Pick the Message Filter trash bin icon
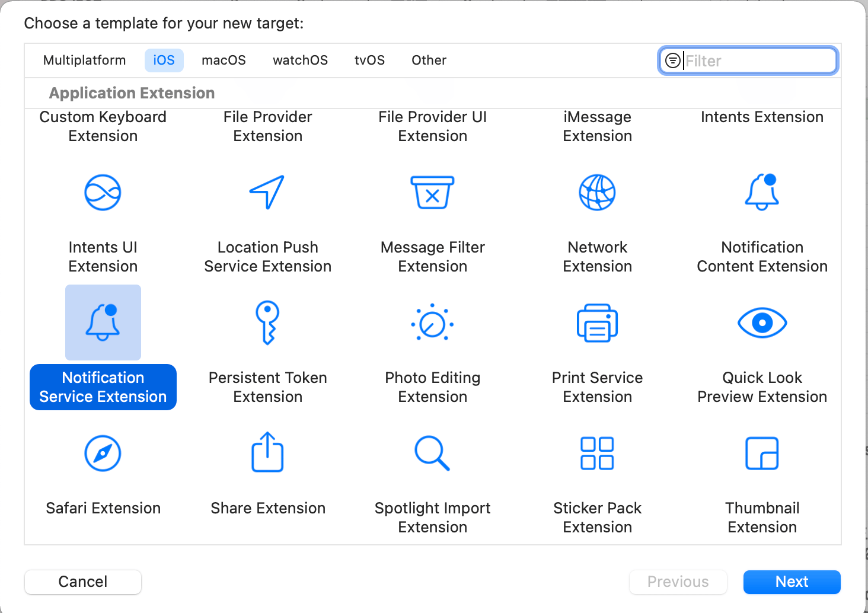 433,192
